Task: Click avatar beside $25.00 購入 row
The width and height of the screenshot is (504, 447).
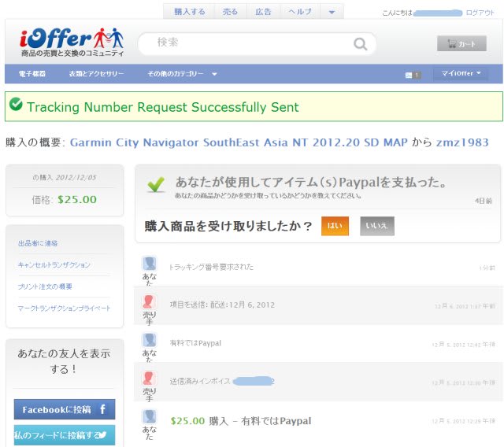Action: [x=149, y=416]
